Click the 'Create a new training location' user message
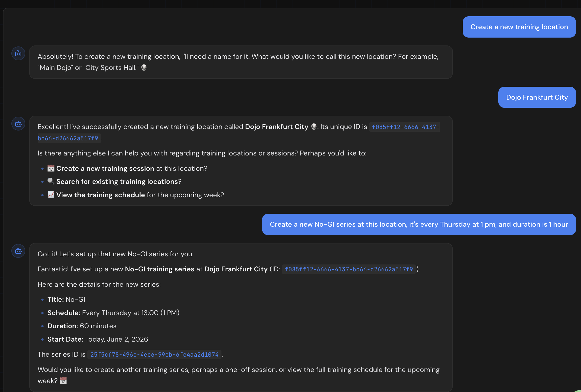The height and width of the screenshot is (392, 581). click(519, 27)
